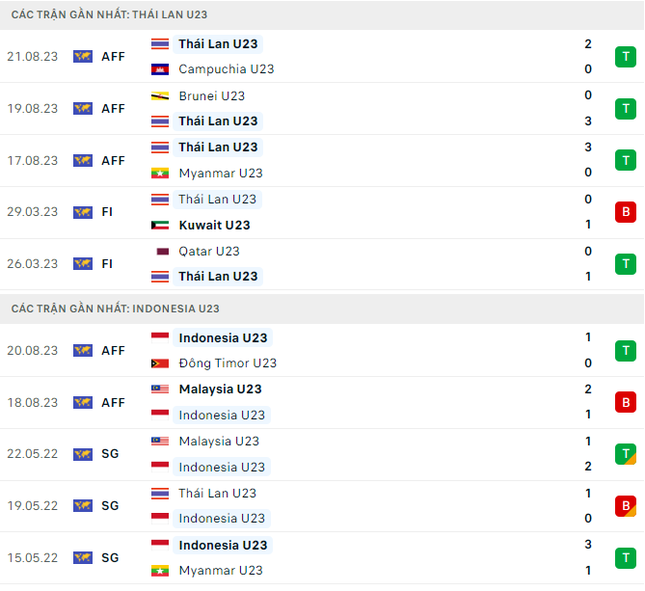Click the green T badge for the Campuchia match

(625, 56)
